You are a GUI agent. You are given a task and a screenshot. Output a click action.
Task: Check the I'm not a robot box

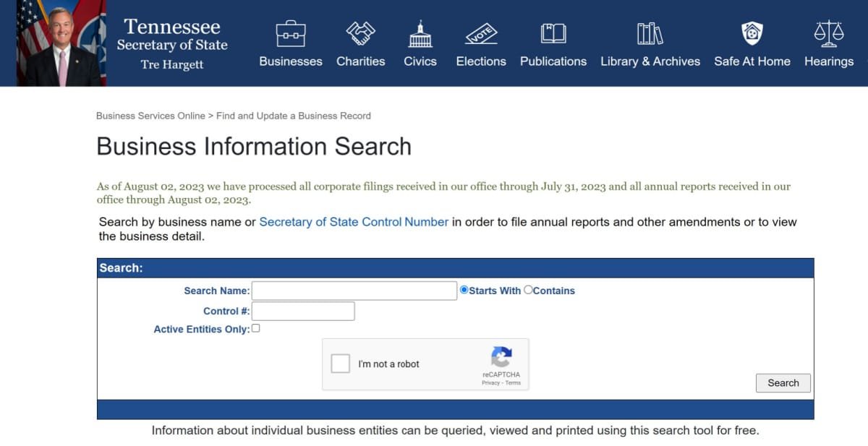pyautogui.click(x=340, y=364)
